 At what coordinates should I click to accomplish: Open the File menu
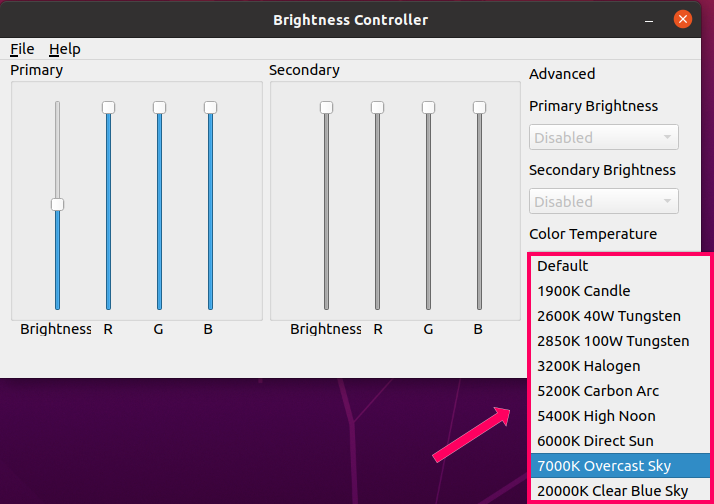pyautogui.click(x=22, y=49)
